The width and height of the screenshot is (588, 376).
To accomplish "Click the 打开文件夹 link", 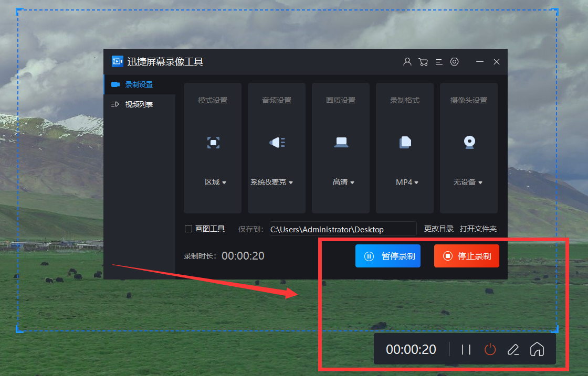I will (478, 228).
